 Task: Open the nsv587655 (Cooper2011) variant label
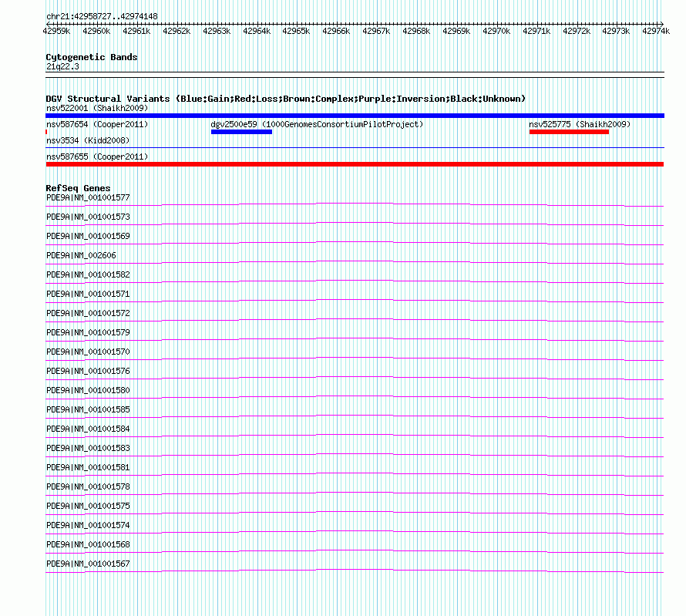97,157
